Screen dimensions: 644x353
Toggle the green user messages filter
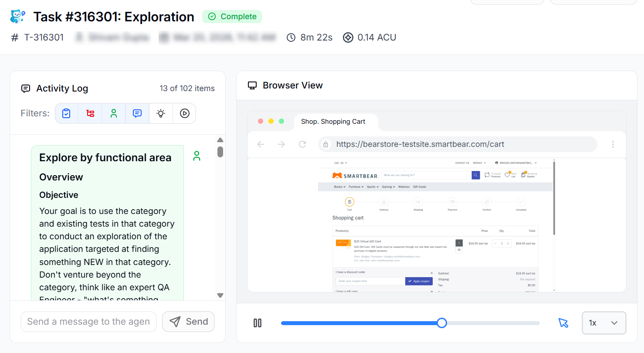click(x=114, y=113)
